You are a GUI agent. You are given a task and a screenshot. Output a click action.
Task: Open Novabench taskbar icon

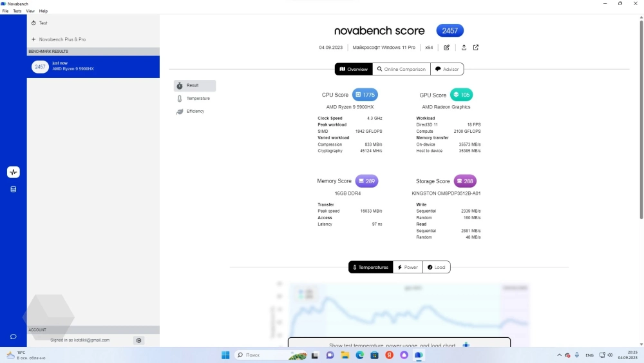(x=419, y=355)
